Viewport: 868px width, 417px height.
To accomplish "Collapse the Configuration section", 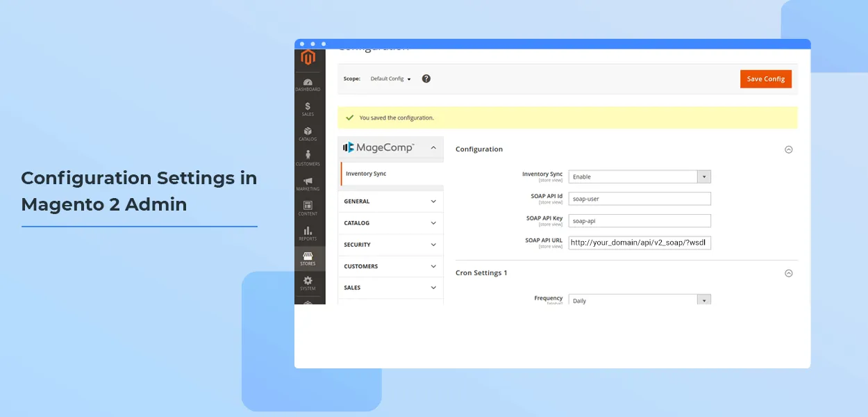I will pos(788,149).
